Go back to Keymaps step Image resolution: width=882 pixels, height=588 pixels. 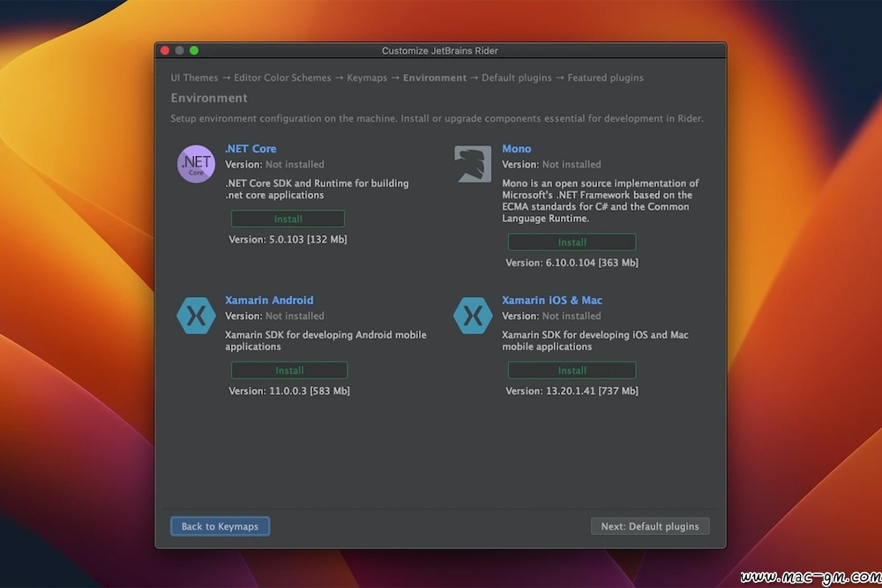[220, 526]
